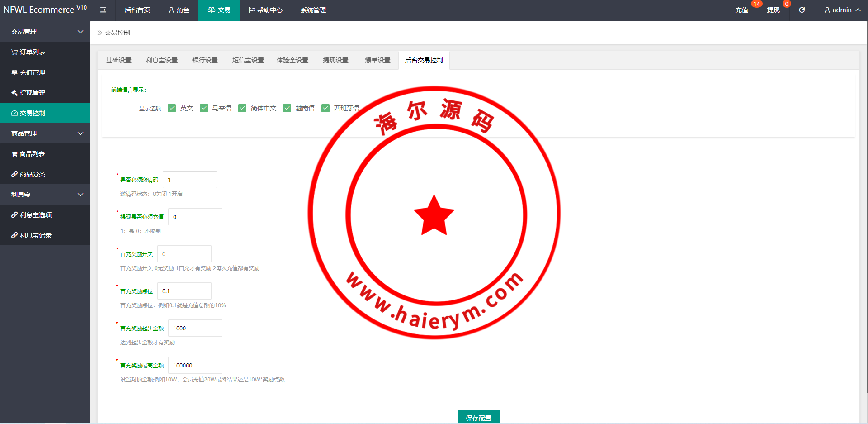Screen dimensions: 868x424
Task: Open 帮助中心 in top navigation
Action: (x=265, y=10)
